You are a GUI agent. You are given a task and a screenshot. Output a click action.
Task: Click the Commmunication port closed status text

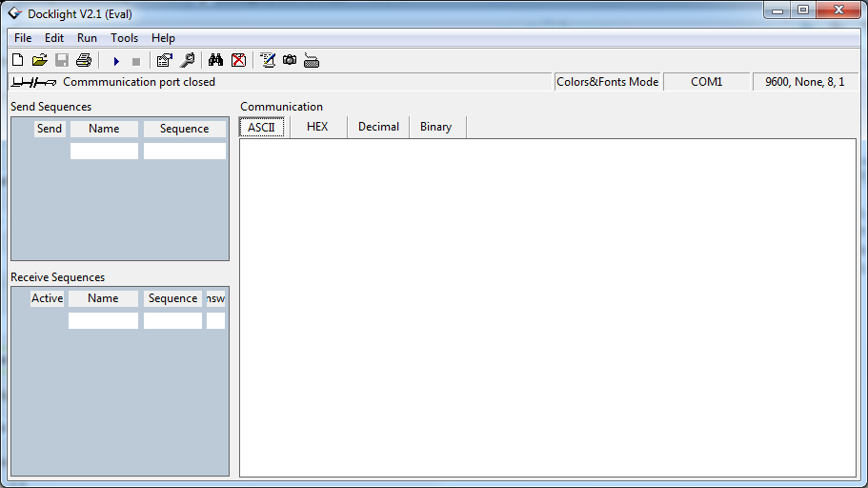139,82
